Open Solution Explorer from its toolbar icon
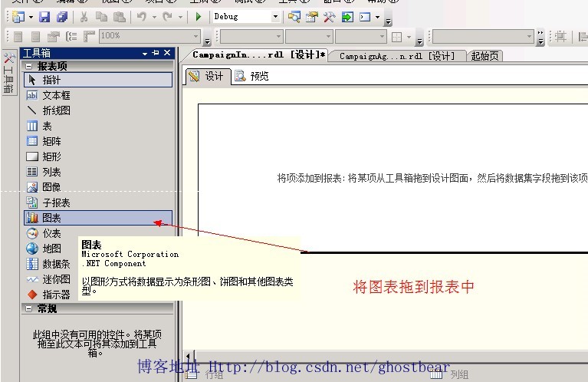This screenshot has width=588, height=382. coord(294,17)
